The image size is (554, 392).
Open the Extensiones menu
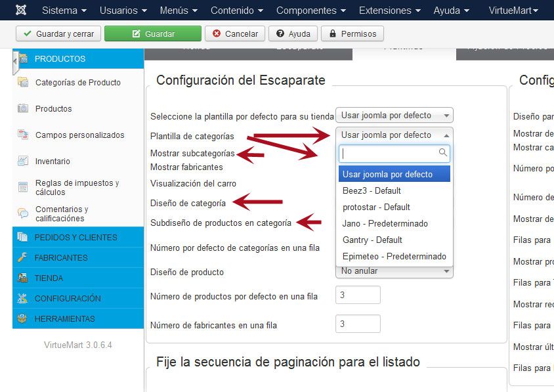click(390, 11)
